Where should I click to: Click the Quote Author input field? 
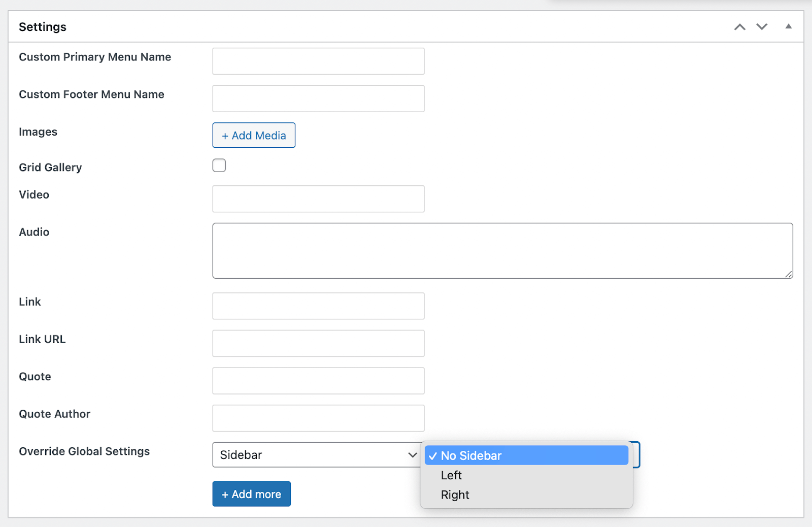318,418
